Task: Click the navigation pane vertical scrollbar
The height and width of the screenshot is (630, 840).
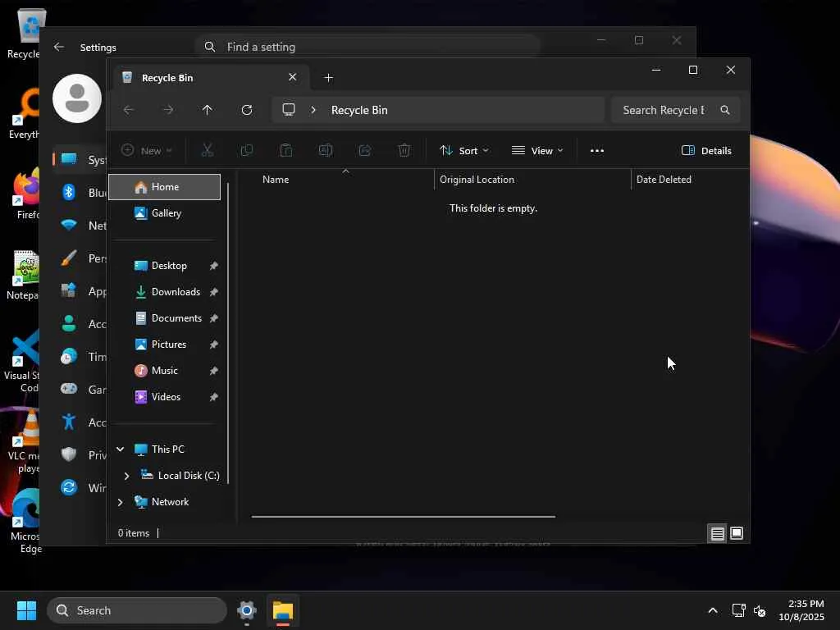Action: pyautogui.click(x=228, y=332)
